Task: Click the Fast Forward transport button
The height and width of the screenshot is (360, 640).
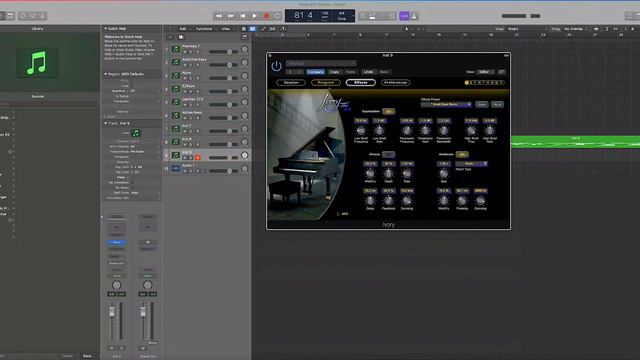Action: 231,16
